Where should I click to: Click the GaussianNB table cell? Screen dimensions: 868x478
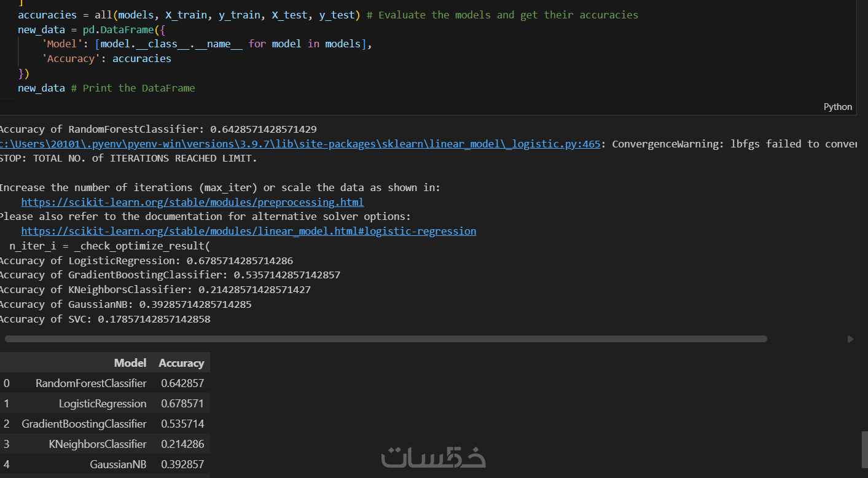(x=118, y=464)
